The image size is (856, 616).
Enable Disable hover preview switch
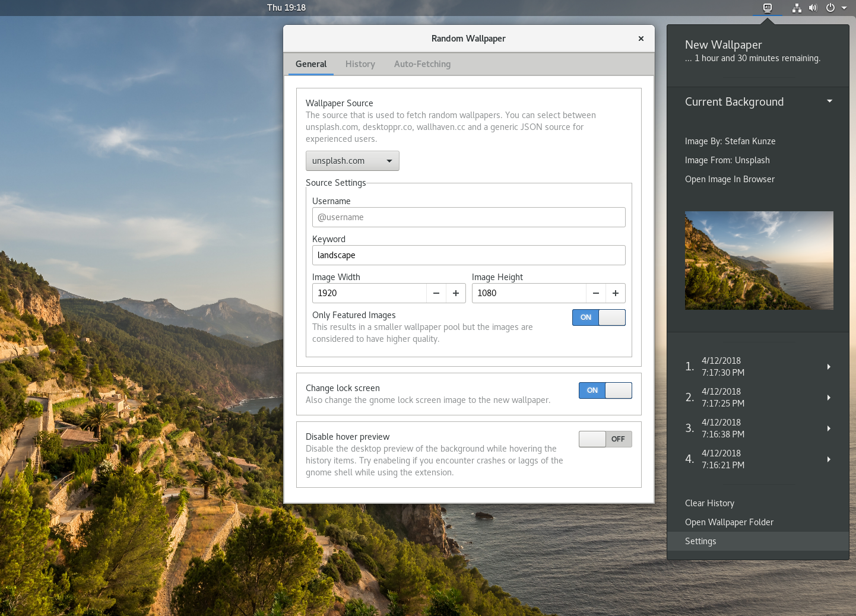point(605,439)
